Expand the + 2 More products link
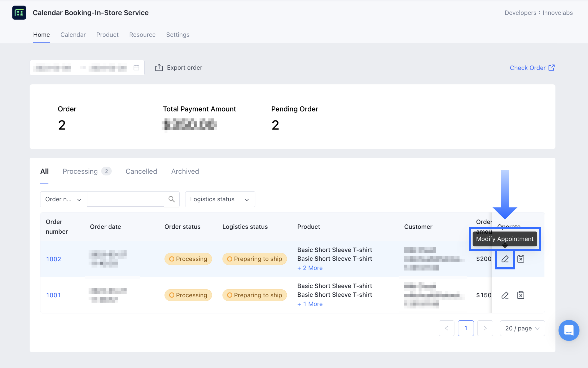The height and width of the screenshot is (368, 588). coord(310,268)
